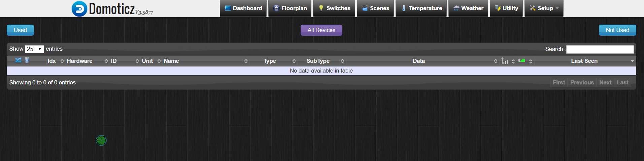This screenshot has width=644, height=161.
Task: Open the Floorplan page
Action: coord(290,8)
